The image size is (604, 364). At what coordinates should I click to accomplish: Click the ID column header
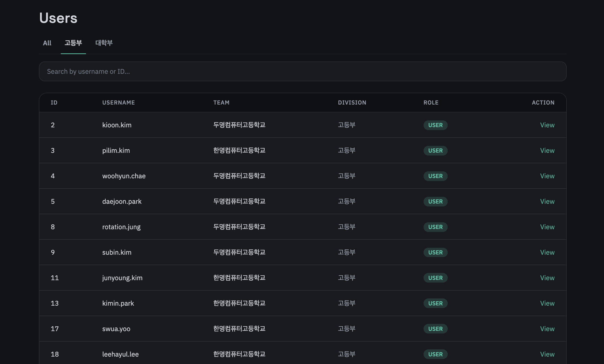click(54, 103)
